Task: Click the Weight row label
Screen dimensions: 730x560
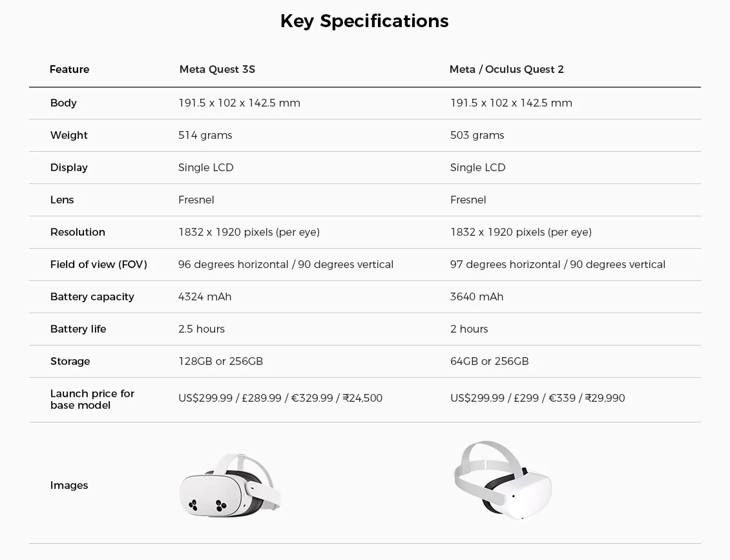Action: click(x=68, y=135)
